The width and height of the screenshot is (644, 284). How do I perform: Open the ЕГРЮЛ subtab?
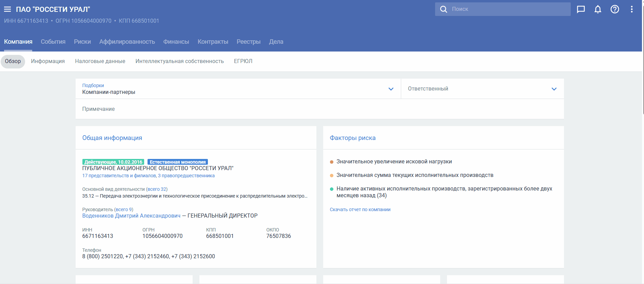coord(243,61)
